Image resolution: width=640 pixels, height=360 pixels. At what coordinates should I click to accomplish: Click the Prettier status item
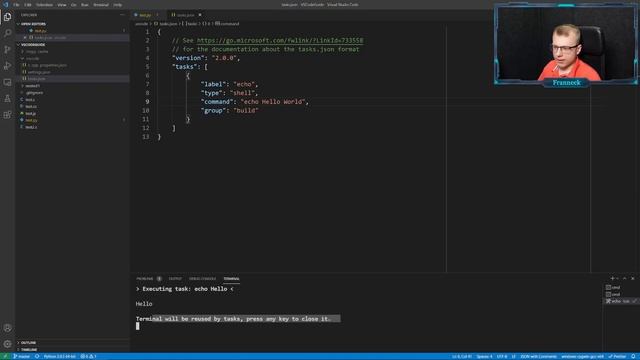pyautogui.click(x=617, y=356)
